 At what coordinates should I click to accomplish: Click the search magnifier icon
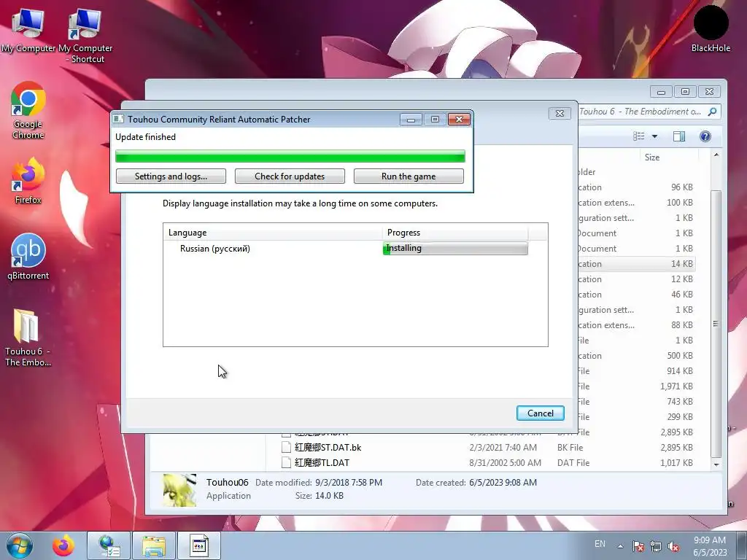click(712, 112)
